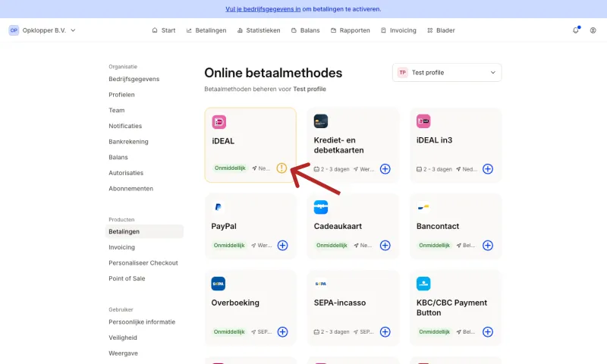The image size is (607, 364).
Task: Open Profielen in sidebar
Action: coord(121,94)
